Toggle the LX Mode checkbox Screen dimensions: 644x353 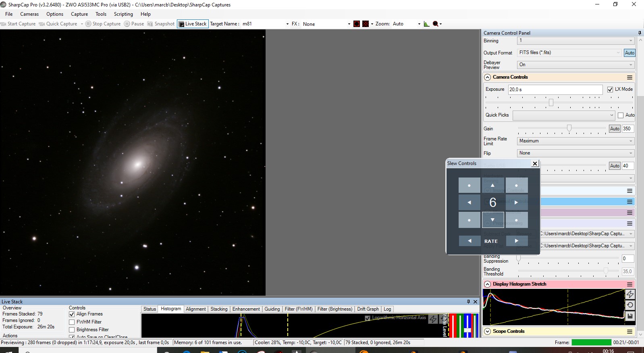pyautogui.click(x=610, y=90)
